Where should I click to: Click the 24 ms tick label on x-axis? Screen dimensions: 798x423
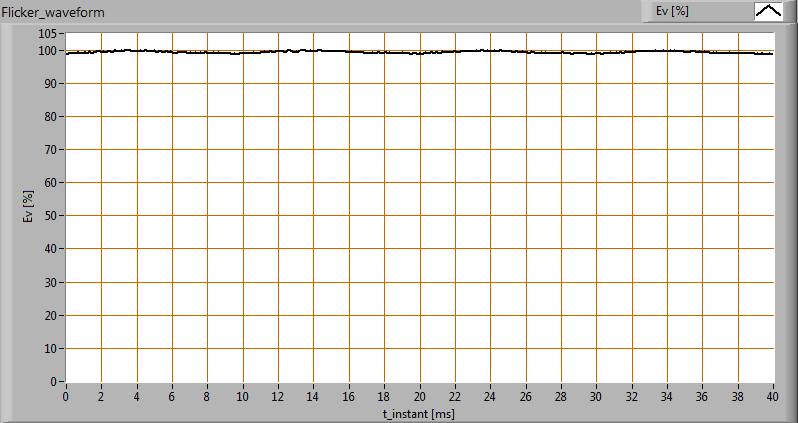[490, 395]
